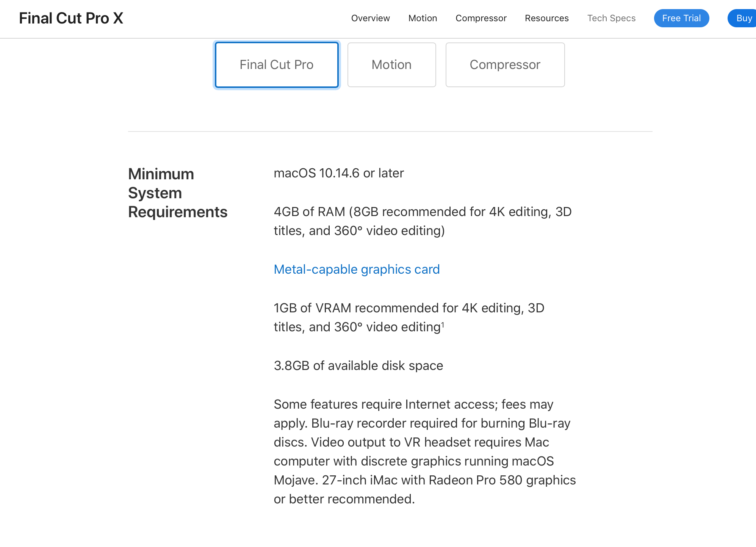Viewport: 756px width, 547px height.
Task: Click the Internet access and Blu-ray paragraph
Action: pos(425,451)
